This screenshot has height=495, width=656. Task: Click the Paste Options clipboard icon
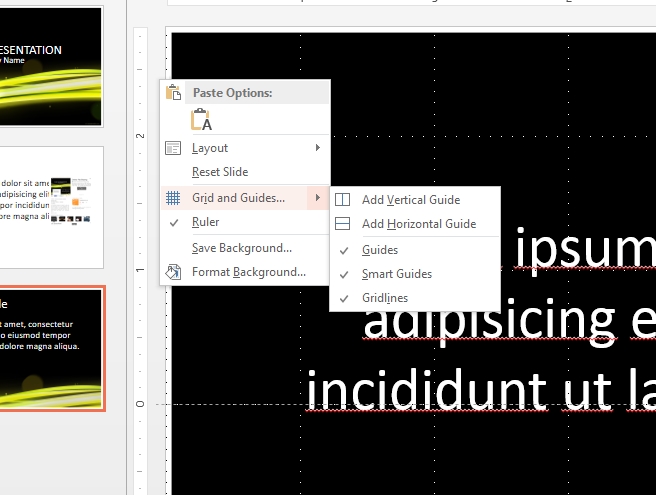pyautogui.click(x=173, y=92)
